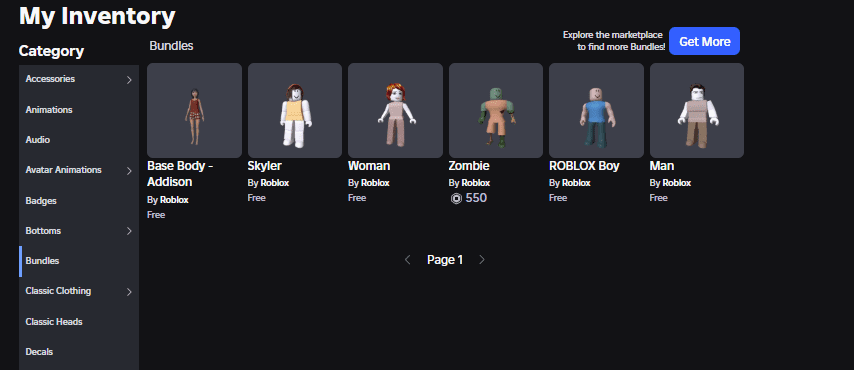Open Roblox creator link under Woman
854x370 pixels.
pyautogui.click(x=375, y=183)
